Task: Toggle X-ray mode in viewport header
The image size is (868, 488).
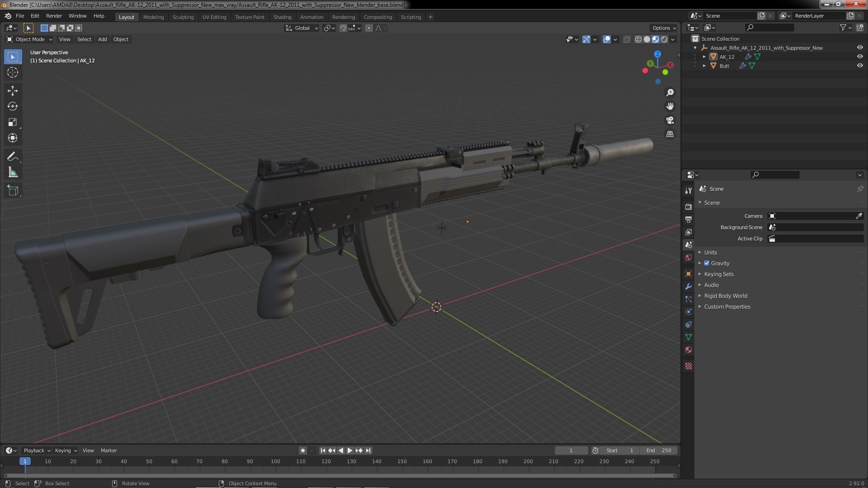Action: [x=627, y=40]
